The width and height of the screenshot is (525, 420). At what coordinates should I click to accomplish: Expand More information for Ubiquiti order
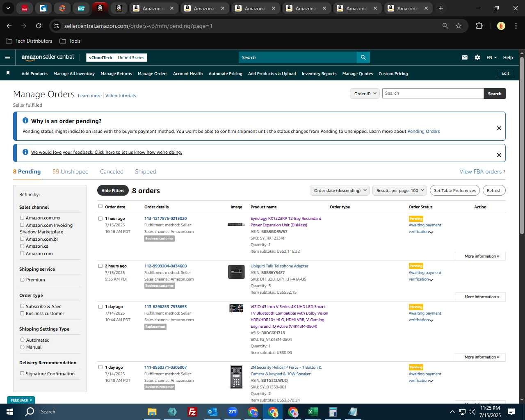click(x=480, y=297)
